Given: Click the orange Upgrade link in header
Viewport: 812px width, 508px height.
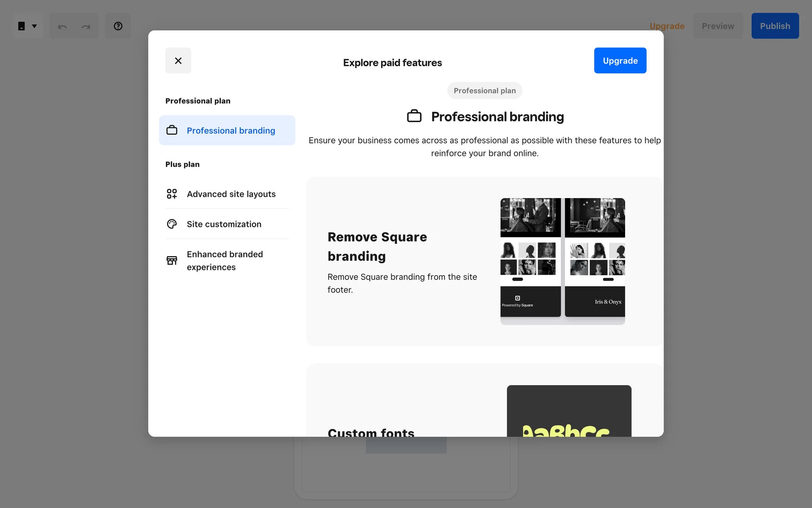Looking at the screenshot, I should pos(667,26).
